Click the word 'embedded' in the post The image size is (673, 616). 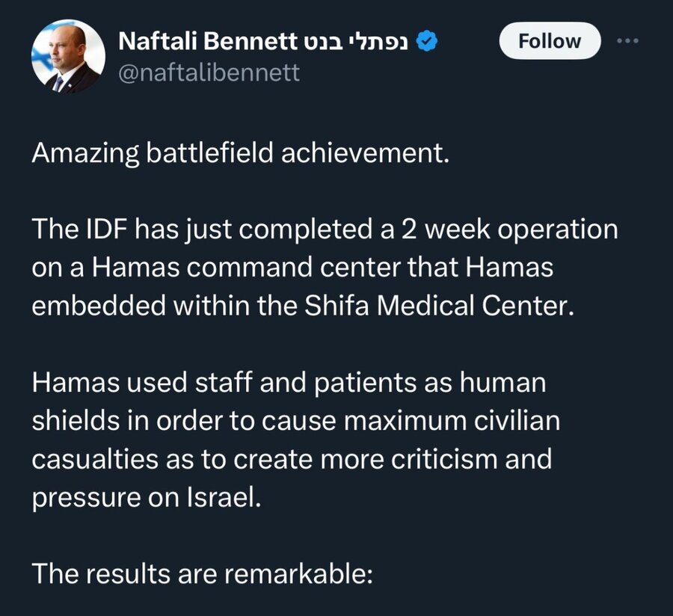pos(99,306)
